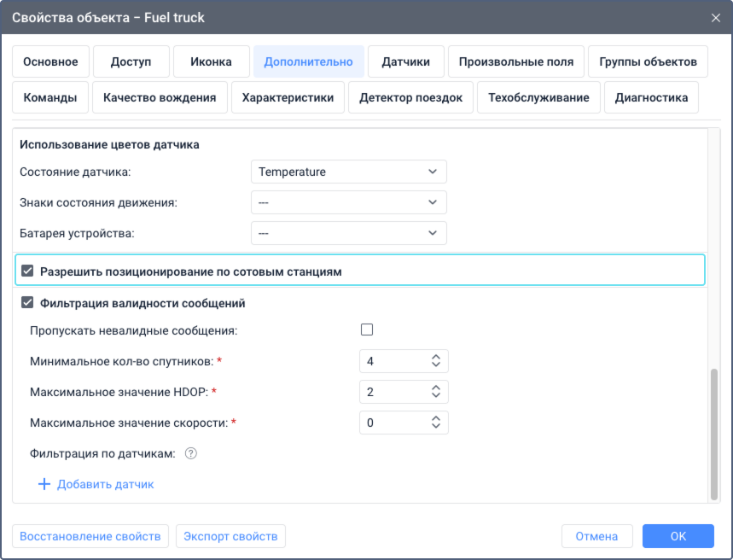733x560 pixels.
Task: Click stepper arrows of Минимальное кол-во спутников
Action: pyautogui.click(x=436, y=361)
